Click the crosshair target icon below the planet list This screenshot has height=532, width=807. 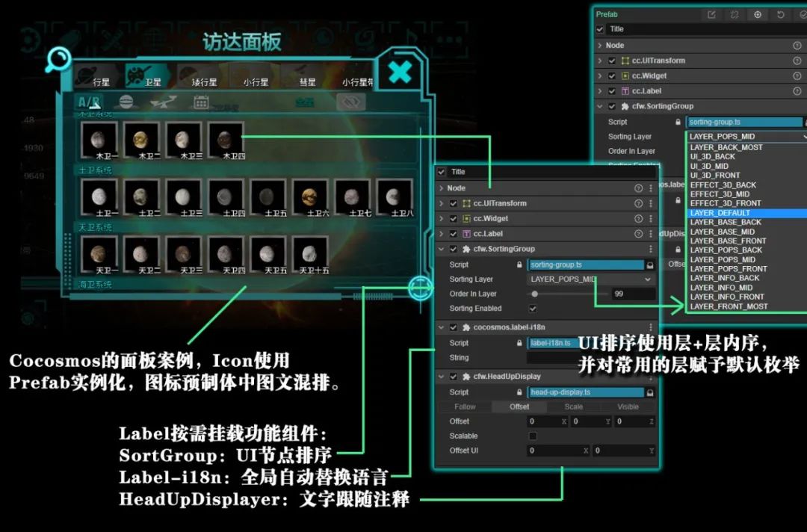click(x=420, y=288)
